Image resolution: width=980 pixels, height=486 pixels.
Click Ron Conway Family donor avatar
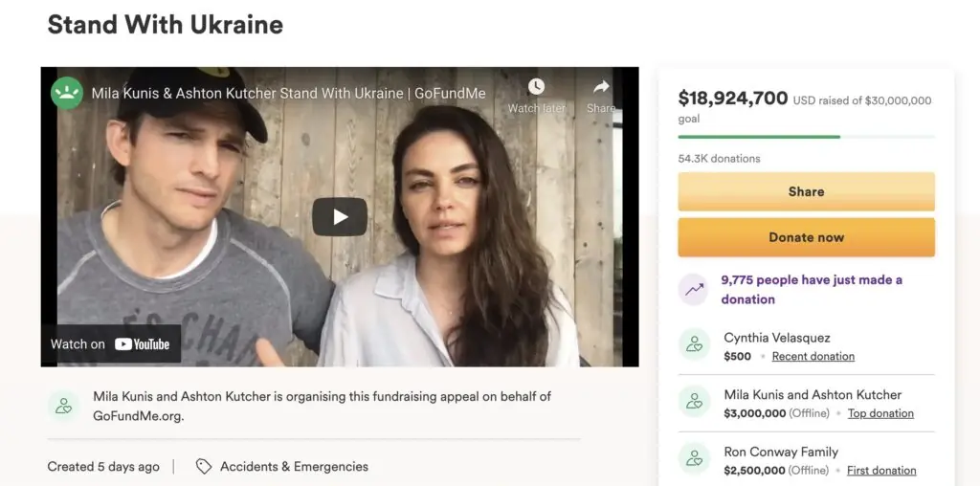[x=694, y=460]
